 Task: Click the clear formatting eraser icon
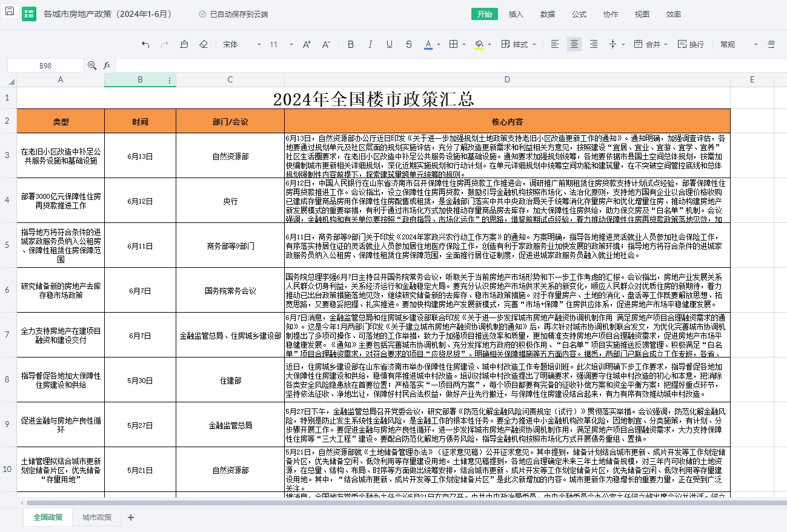(x=204, y=44)
